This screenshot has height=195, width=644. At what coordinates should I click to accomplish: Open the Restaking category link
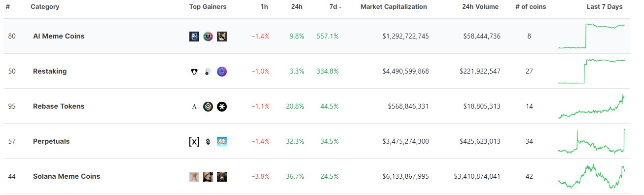click(50, 71)
